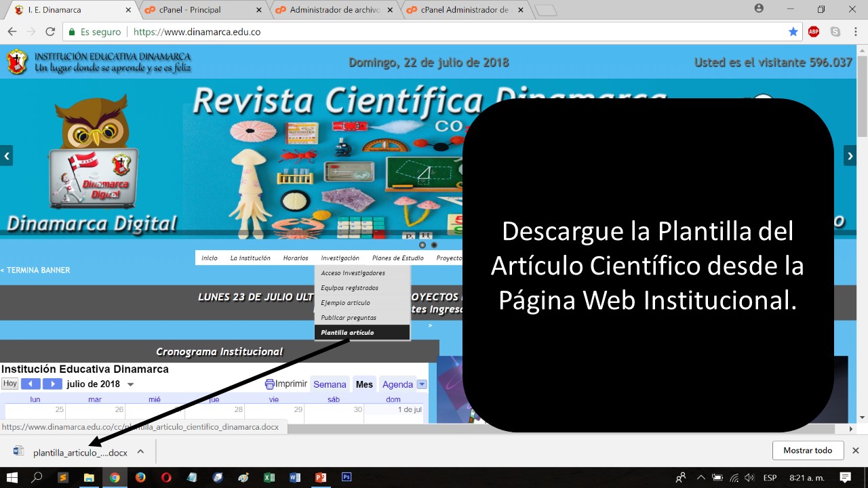The height and width of the screenshot is (488, 868).
Task: Click the horizontal scrollbar right arrow
Action: [x=852, y=428]
